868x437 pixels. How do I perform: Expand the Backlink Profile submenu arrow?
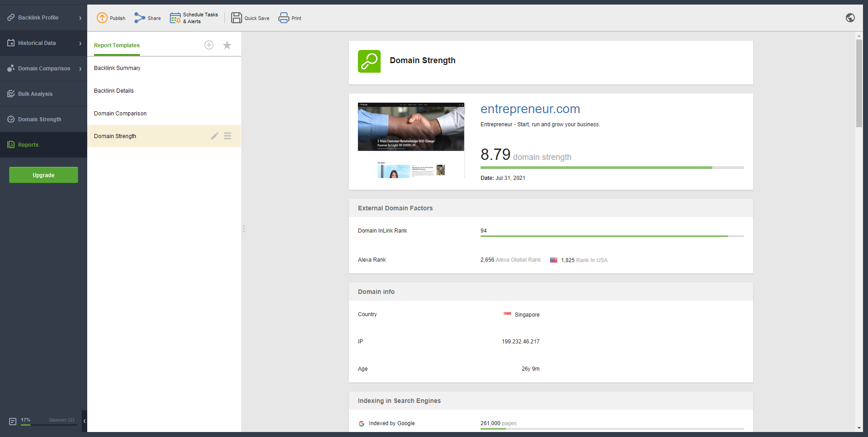coord(80,18)
